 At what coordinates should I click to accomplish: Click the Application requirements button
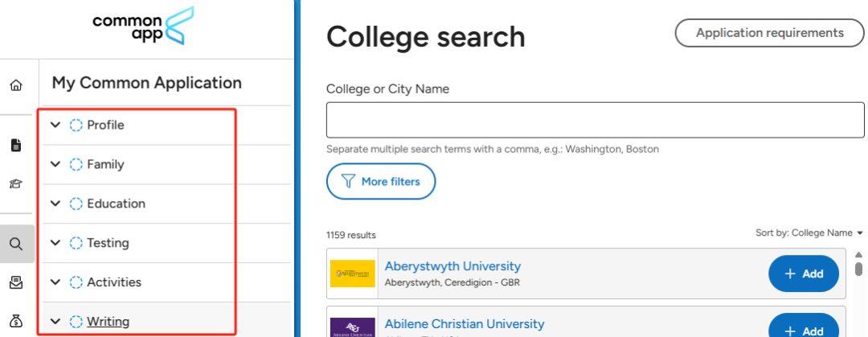(x=769, y=33)
